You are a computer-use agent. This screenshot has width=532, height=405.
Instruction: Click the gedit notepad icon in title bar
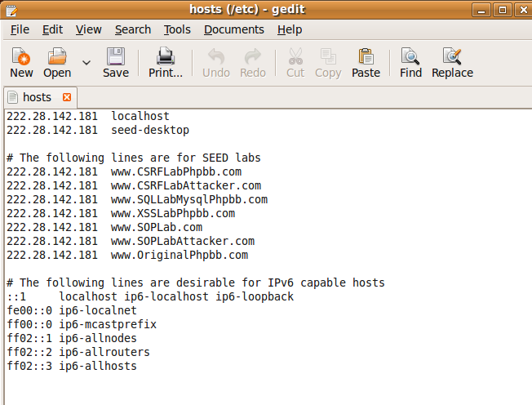pyautogui.click(x=11, y=10)
